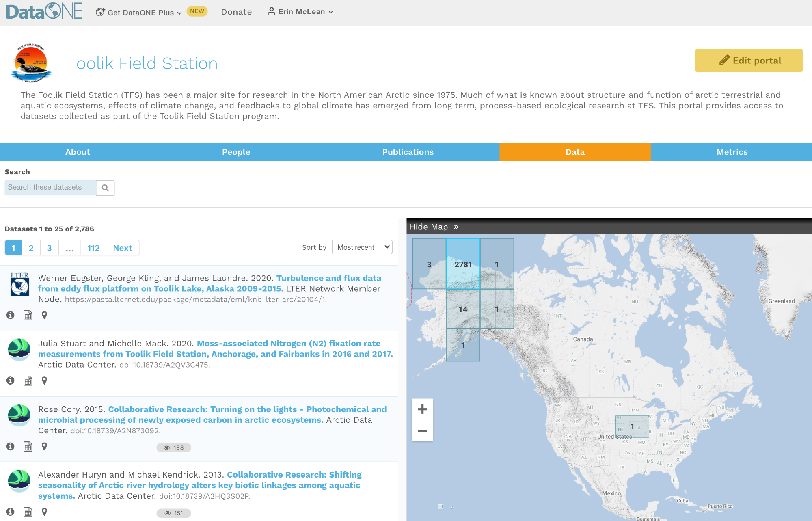
Task: Click the Search these datasets field
Action: pos(50,188)
